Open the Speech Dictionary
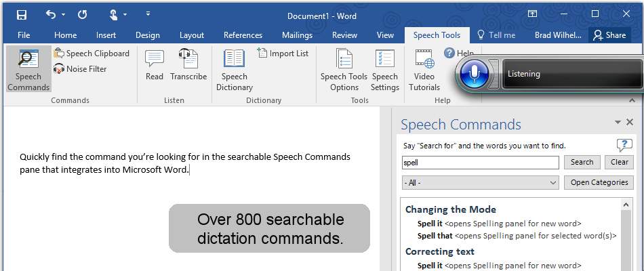The image size is (644, 271). click(x=235, y=70)
